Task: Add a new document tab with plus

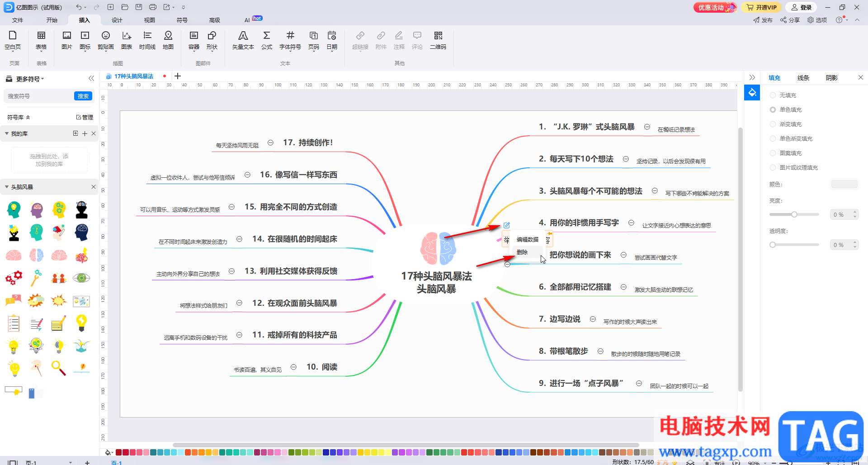Action: click(178, 76)
